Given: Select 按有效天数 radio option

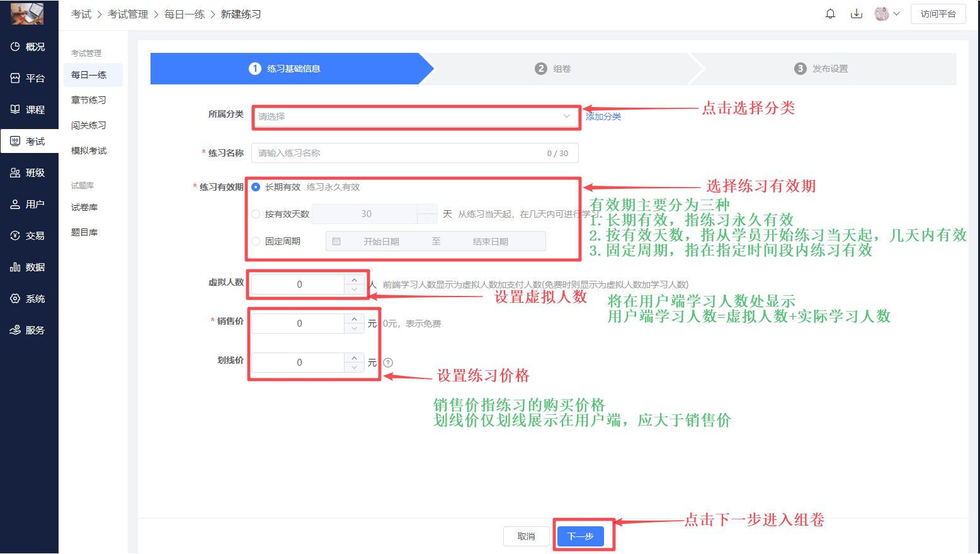Looking at the screenshot, I should point(256,214).
